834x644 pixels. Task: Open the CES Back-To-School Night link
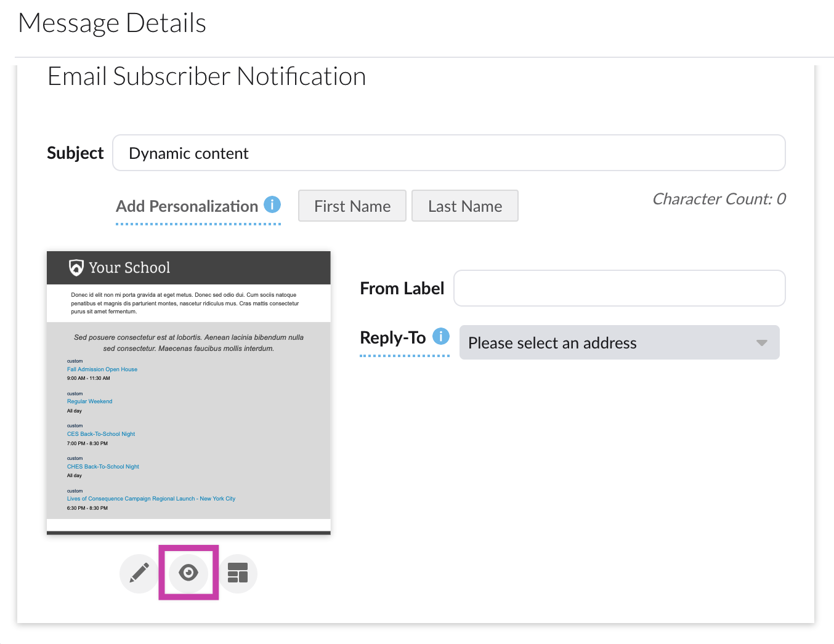tap(101, 433)
